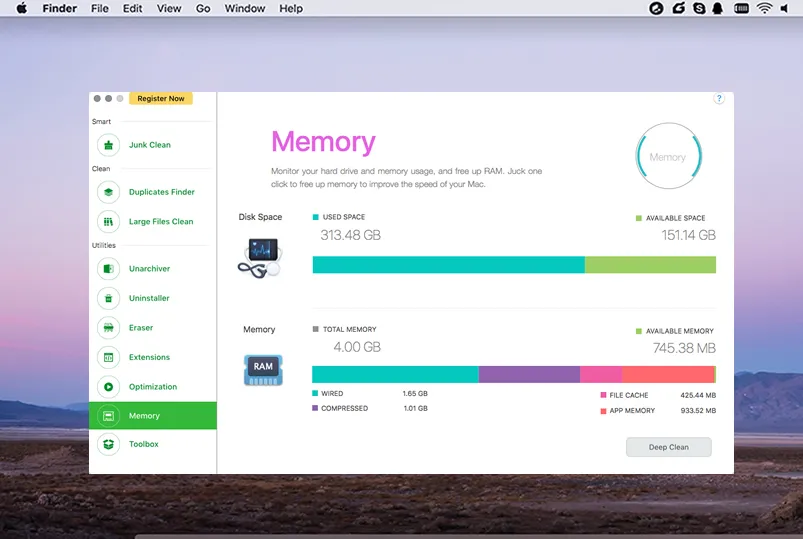Open the Uninstaller trash icon

click(x=108, y=298)
